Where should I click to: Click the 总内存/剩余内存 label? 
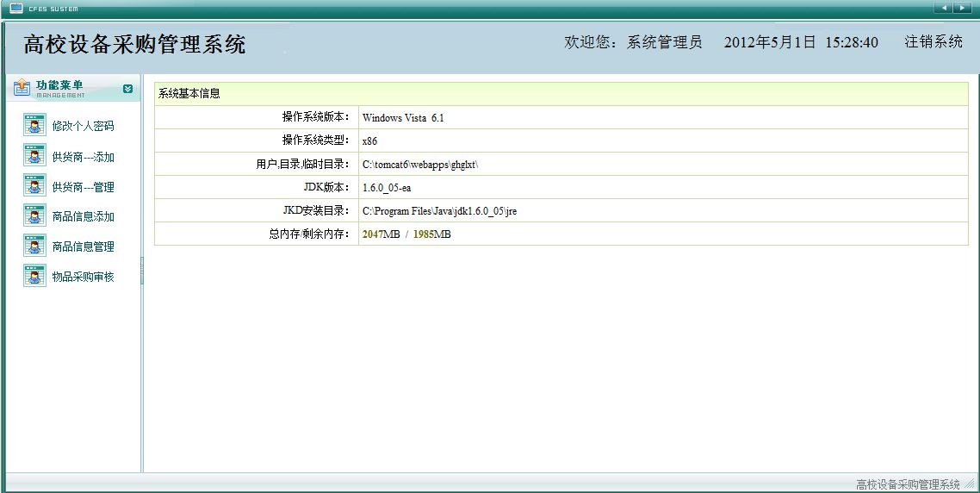pyautogui.click(x=309, y=234)
